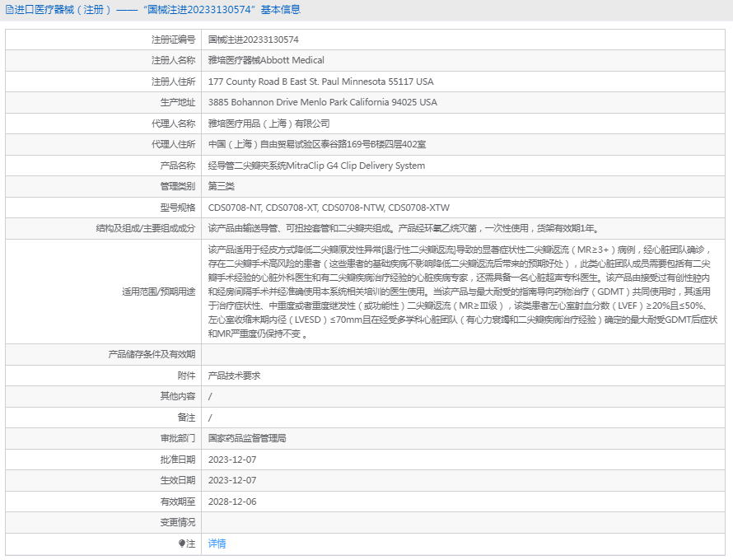Screen dimensions: 733x560
Task: Click the 注册人住所 label
Action: pos(174,82)
